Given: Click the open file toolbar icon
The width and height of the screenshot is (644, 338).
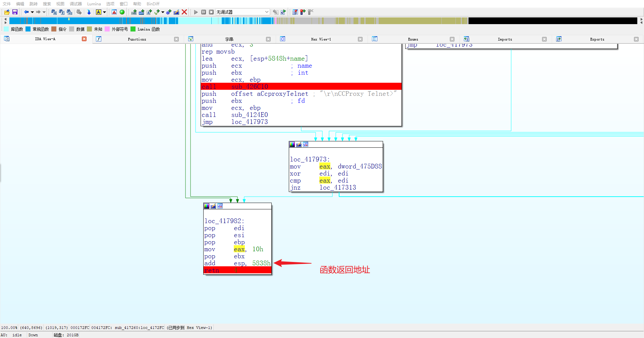Looking at the screenshot, I should [7, 12].
